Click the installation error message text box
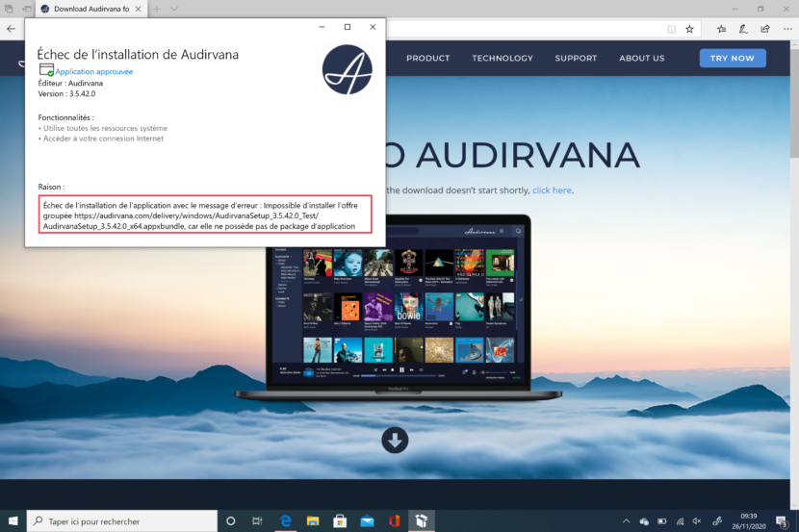Viewport: 799px width, 532px height. coord(205,215)
